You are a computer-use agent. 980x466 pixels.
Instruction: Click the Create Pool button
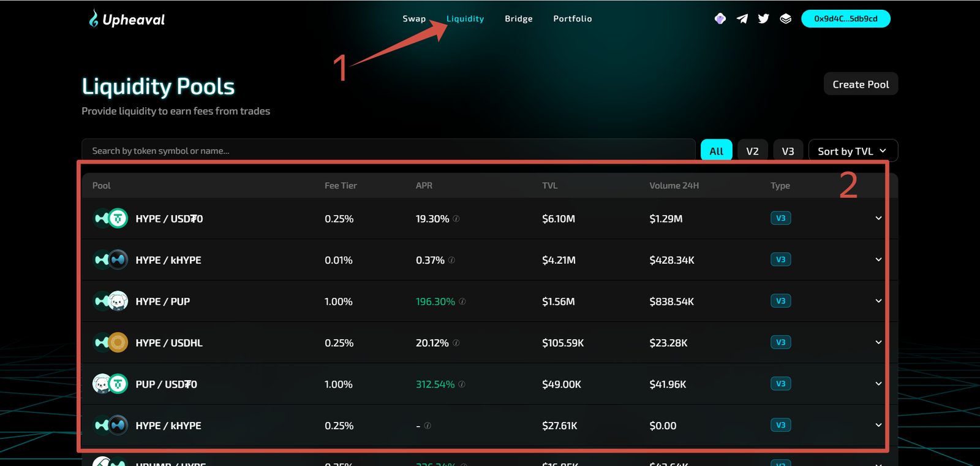tap(861, 84)
